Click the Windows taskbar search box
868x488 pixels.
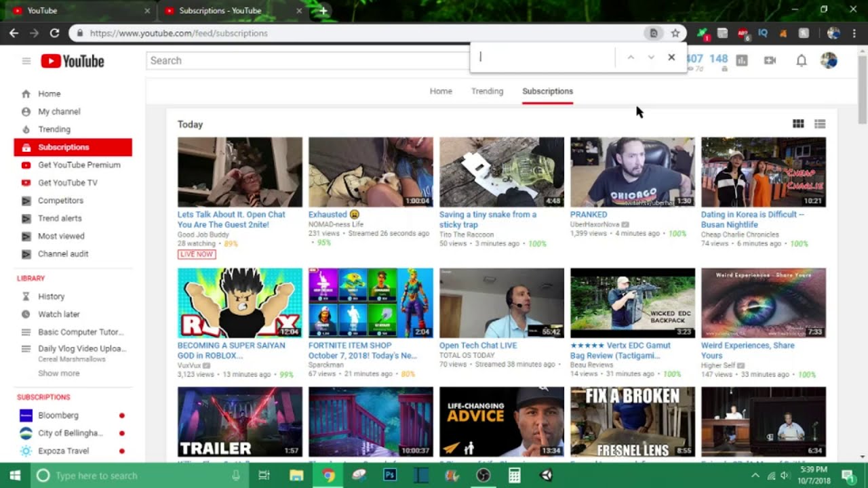point(140,475)
